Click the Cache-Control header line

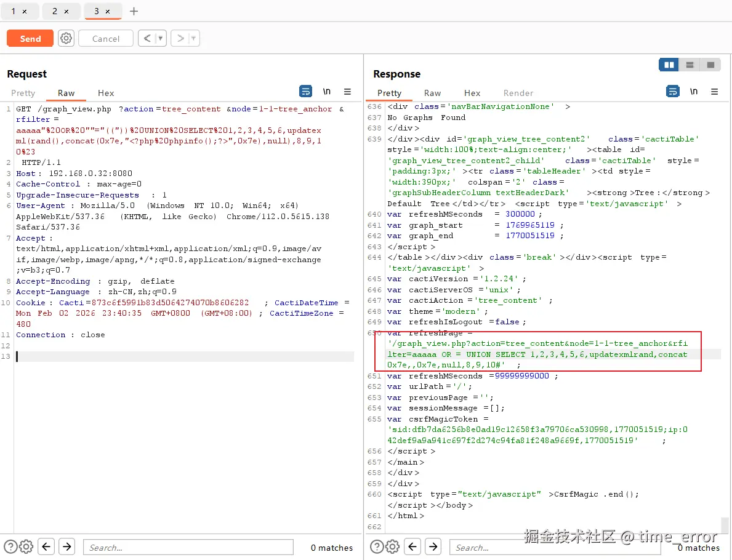[x=78, y=184]
